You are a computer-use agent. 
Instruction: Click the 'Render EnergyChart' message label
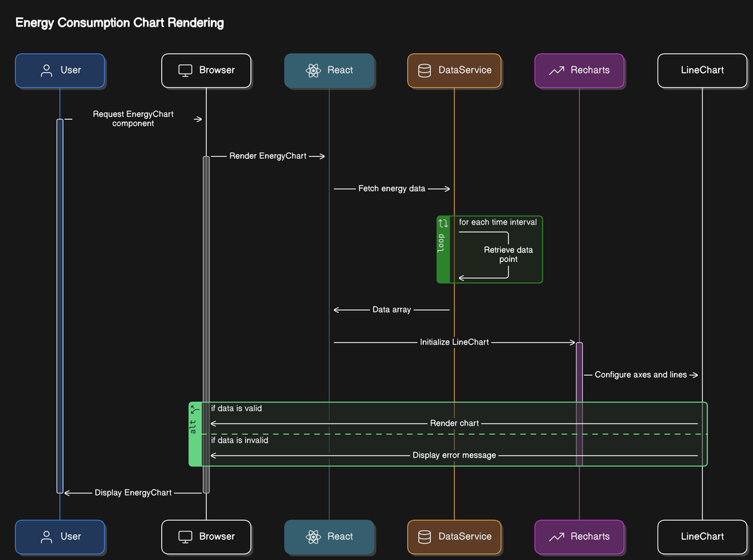pos(268,156)
